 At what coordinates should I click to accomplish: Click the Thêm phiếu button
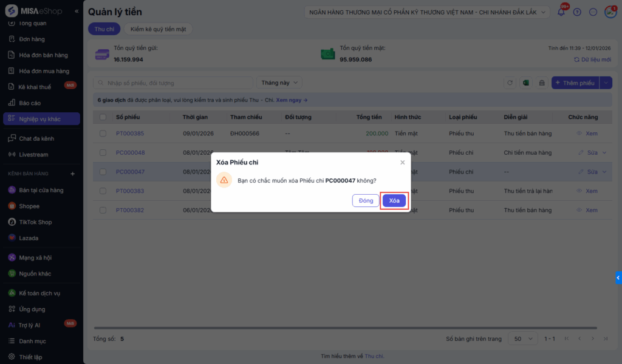click(575, 83)
